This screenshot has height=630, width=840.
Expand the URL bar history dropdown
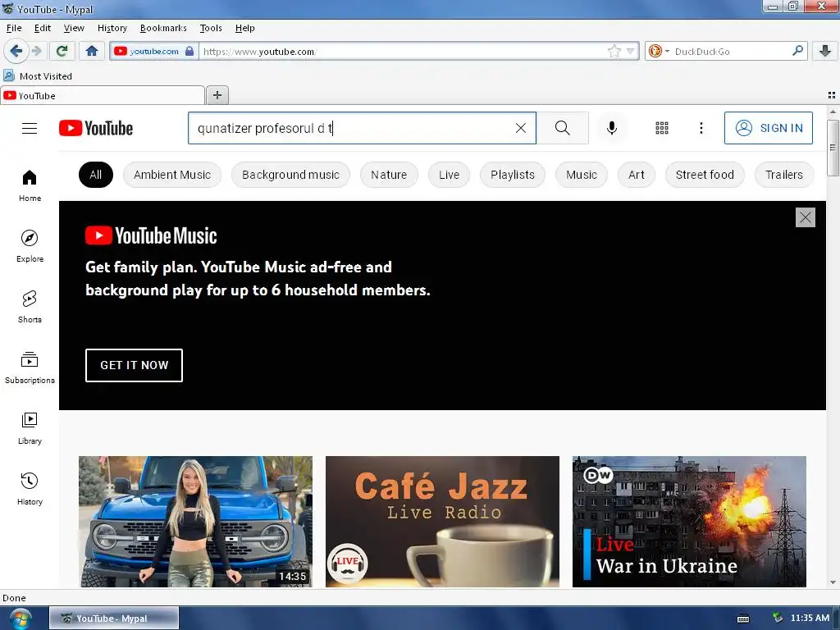[x=631, y=51]
